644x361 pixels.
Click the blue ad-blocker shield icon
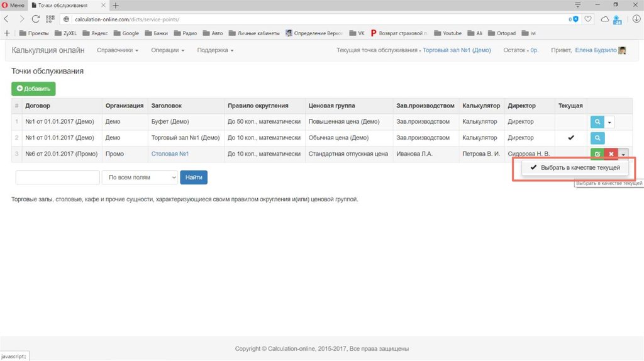576,19
